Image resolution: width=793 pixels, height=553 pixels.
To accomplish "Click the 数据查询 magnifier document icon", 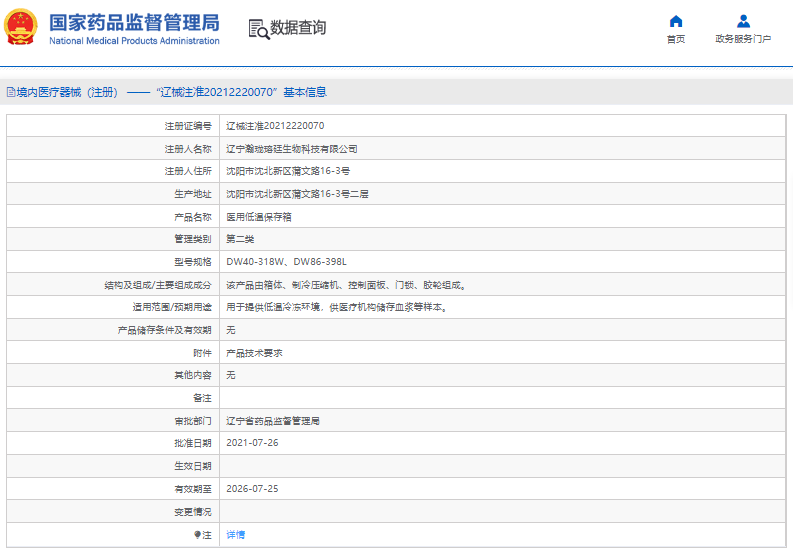I will [x=258, y=28].
